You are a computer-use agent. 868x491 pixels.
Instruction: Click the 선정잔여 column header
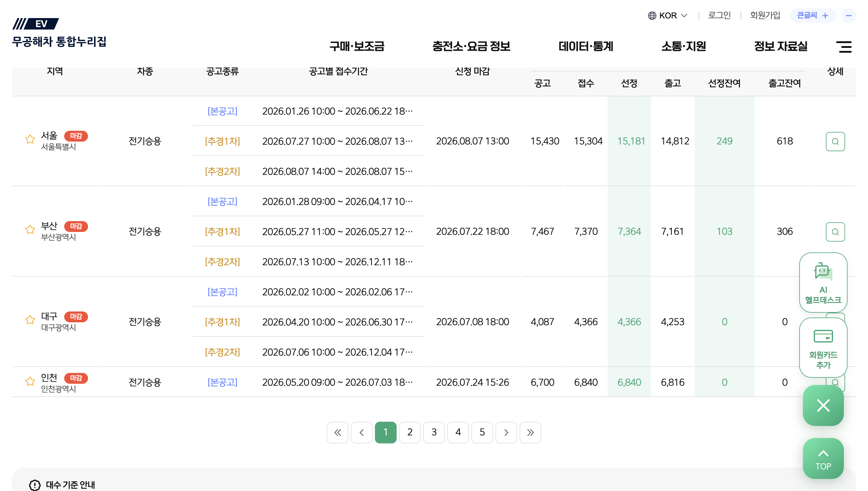coord(724,83)
